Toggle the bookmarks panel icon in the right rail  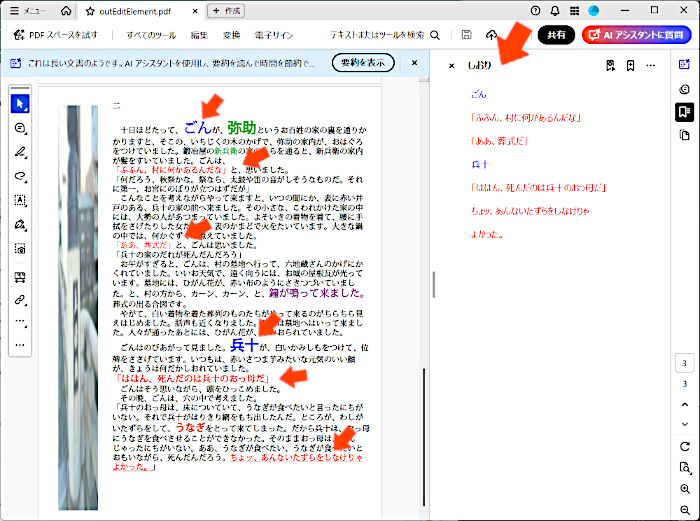(x=684, y=112)
